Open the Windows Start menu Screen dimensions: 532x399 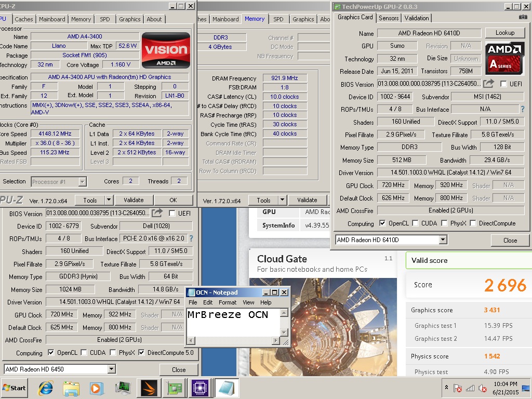coord(14,388)
